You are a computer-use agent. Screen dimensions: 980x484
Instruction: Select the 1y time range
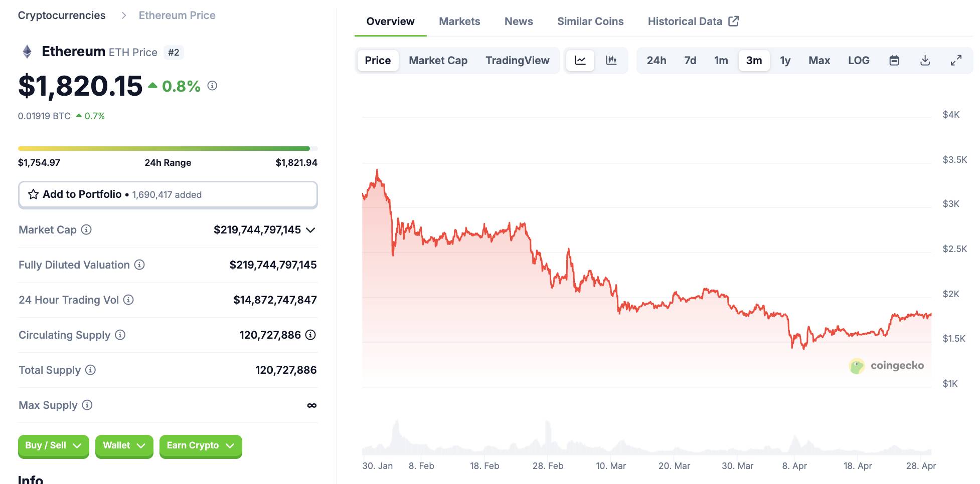(x=785, y=61)
